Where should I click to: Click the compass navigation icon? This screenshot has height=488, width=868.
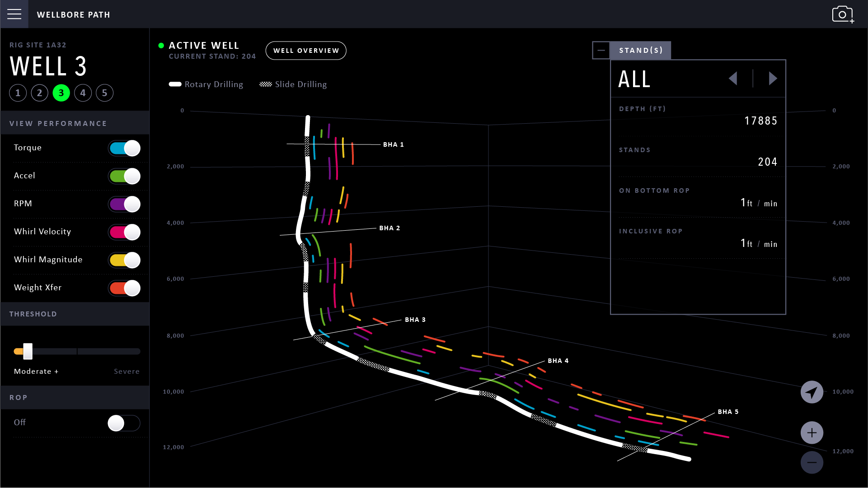pos(812,392)
